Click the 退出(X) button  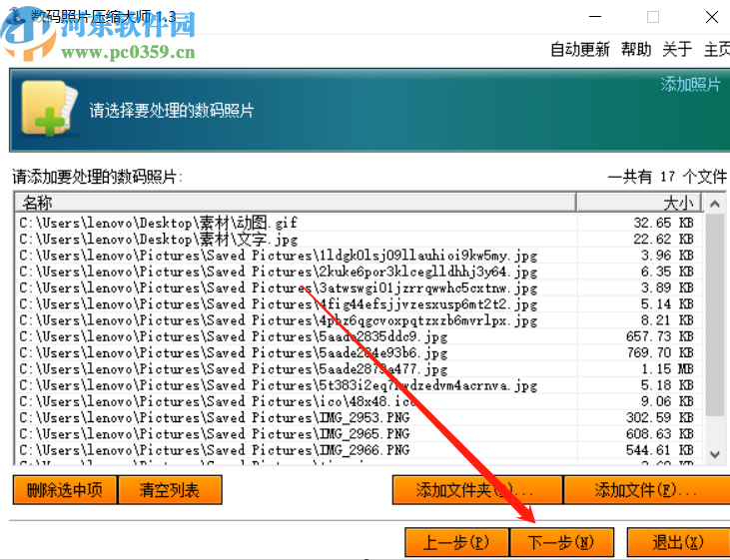pos(678,542)
